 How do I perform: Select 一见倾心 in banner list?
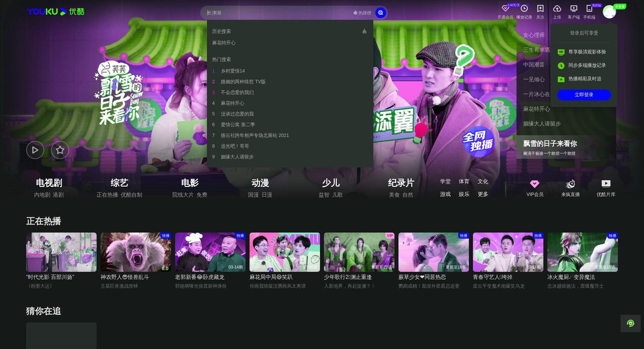(x=534, y=80)
